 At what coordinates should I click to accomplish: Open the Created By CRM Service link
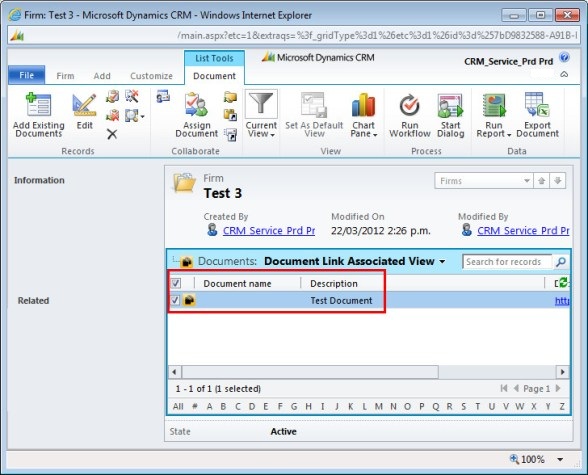point(269,230)
